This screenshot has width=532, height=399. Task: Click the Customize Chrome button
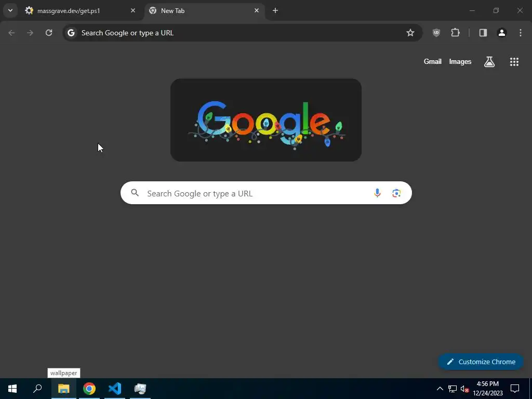click(481, 362)
